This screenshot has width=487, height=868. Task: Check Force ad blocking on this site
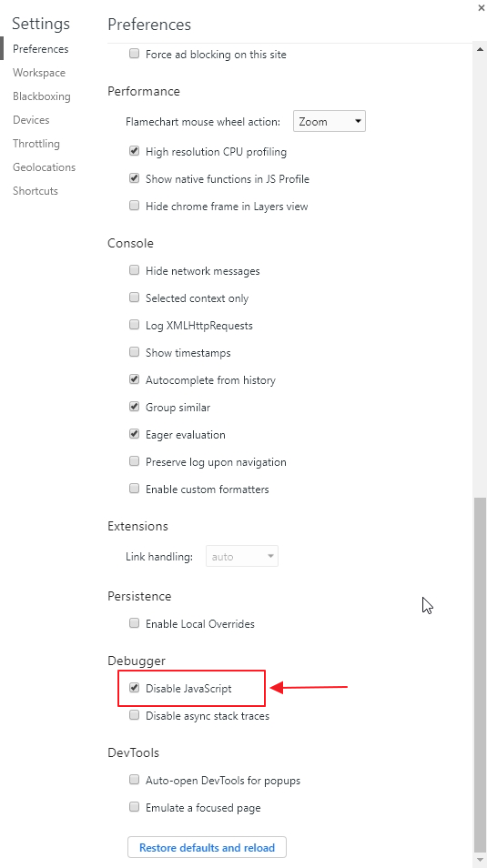coord(134,54)
